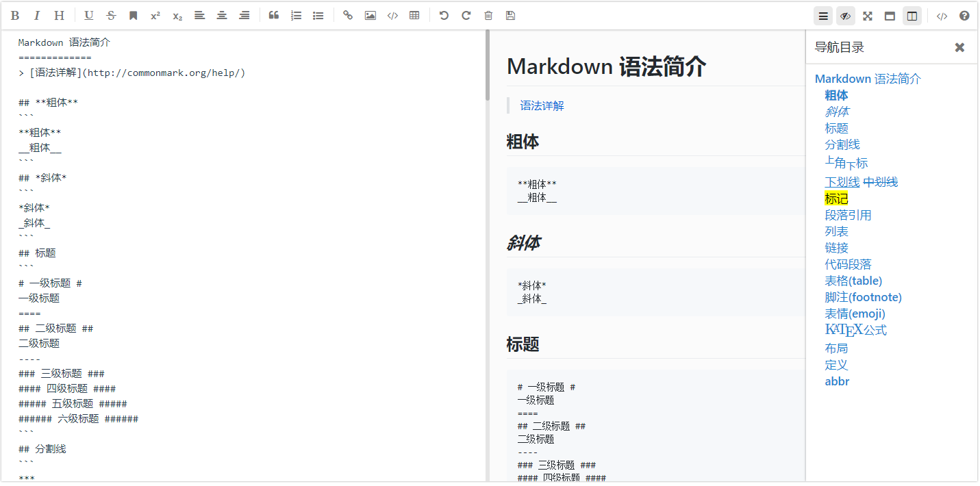This screenshot has height=486, width=980.
Task: Insert a numbered list
Action: coord(296,16)
